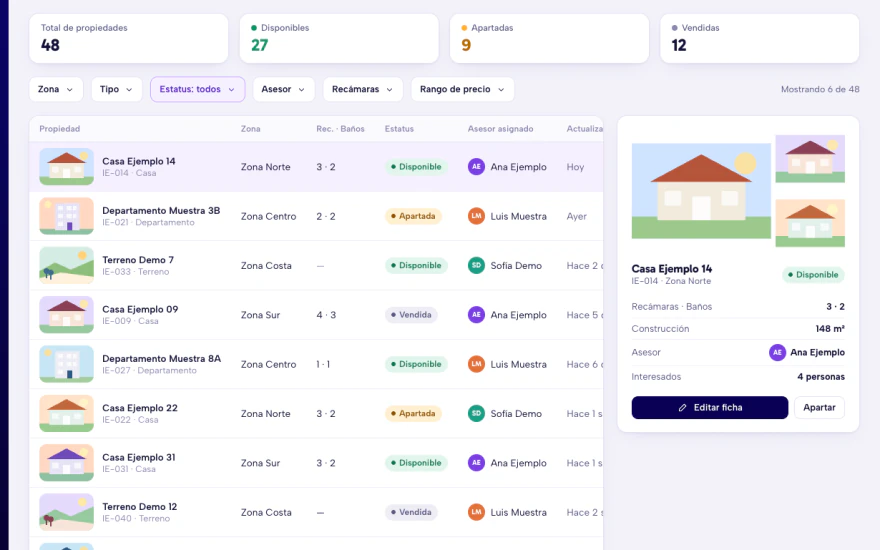
Task: Select Terreno Demo 7 property name
Action: (x=138, y=260)
